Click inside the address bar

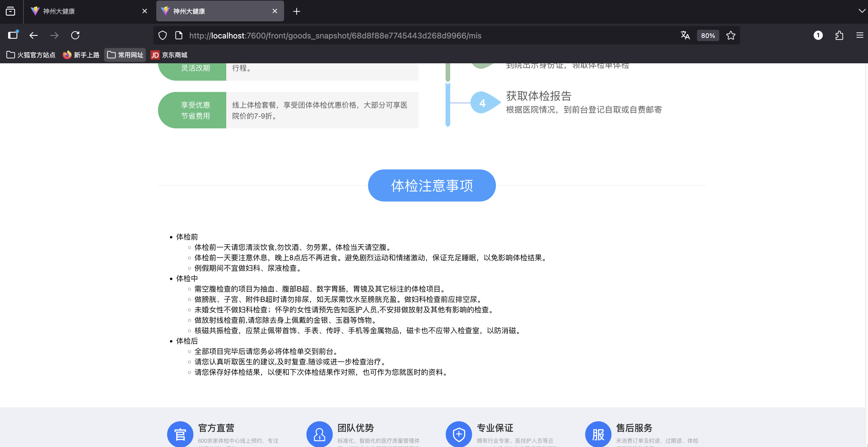[x=404, y=35]
